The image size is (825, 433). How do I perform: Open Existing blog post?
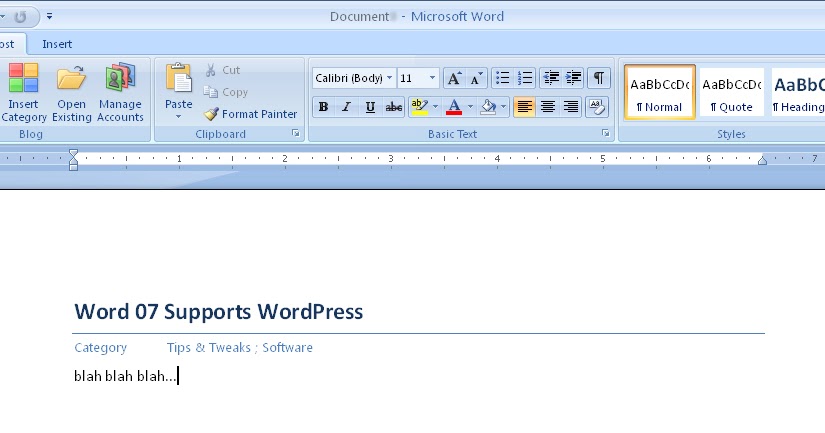pos(72,93)
